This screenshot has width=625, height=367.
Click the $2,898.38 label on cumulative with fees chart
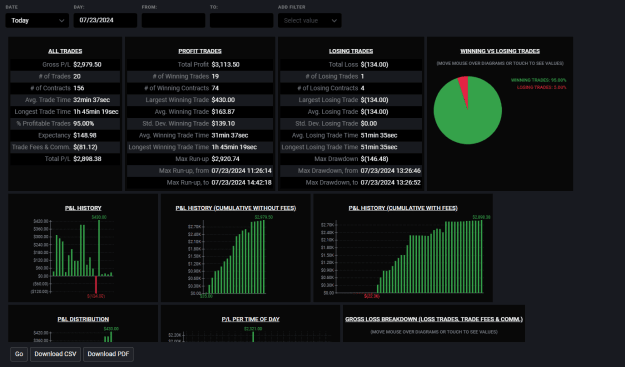tap(482, 217)
